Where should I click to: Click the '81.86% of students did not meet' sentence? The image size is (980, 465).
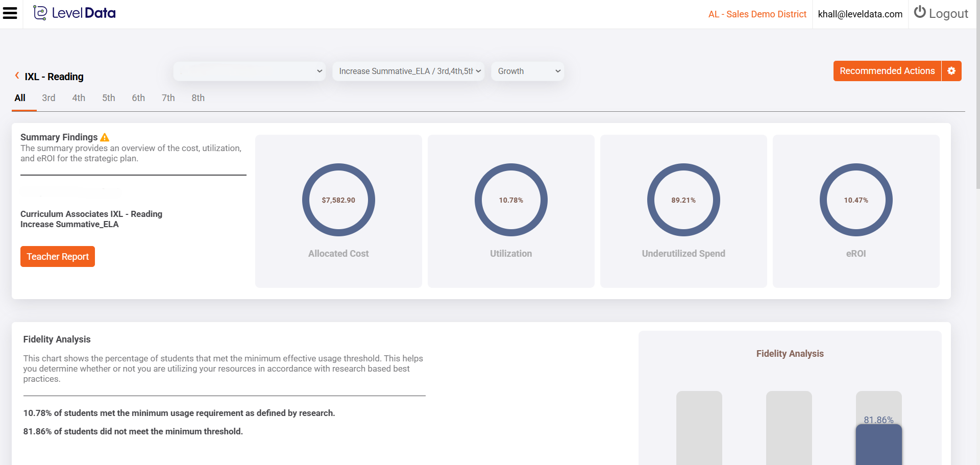coord(133,431)
